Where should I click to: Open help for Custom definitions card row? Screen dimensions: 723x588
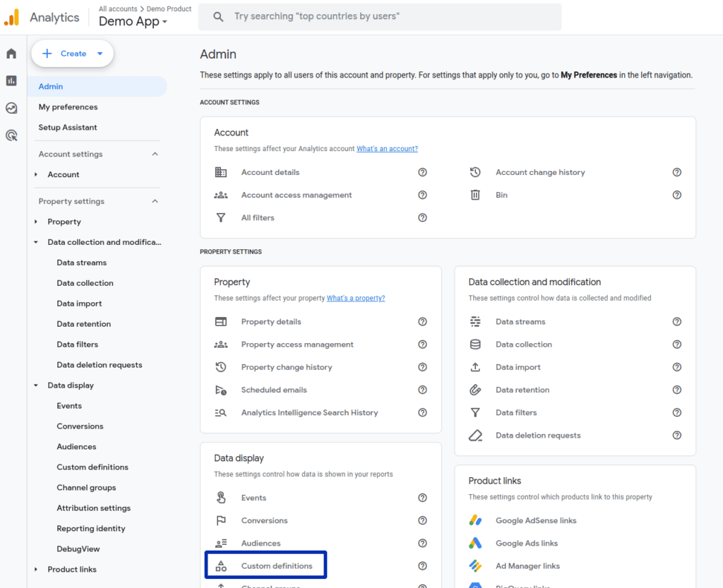422,566
